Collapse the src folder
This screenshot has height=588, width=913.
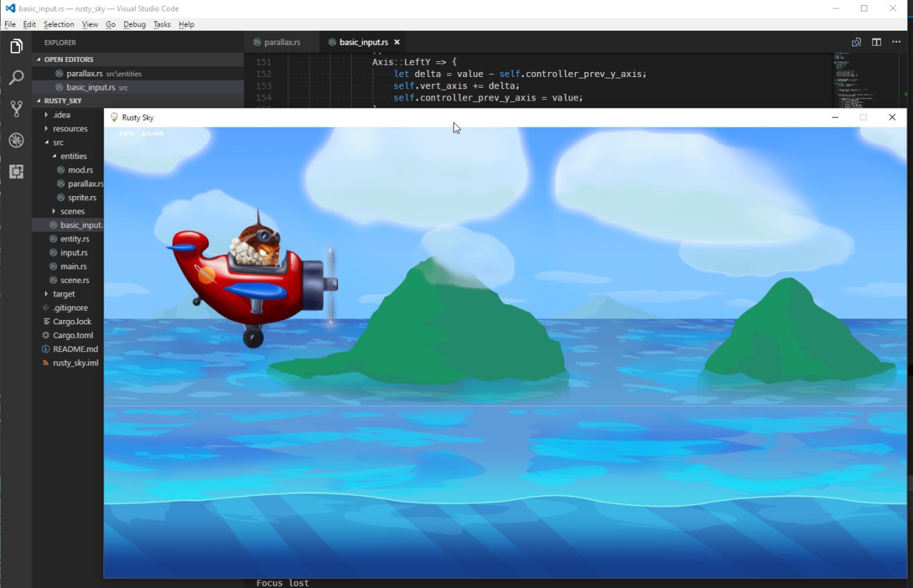[x=46, y=143]
